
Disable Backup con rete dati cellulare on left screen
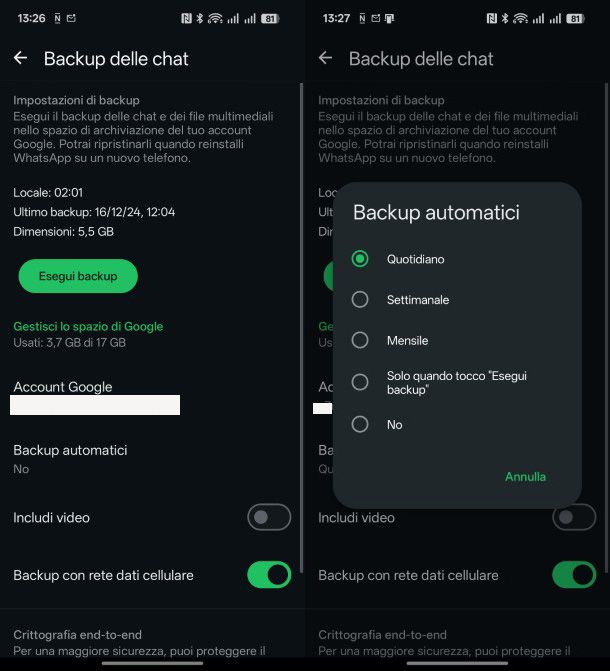click(x=269, y=575)
